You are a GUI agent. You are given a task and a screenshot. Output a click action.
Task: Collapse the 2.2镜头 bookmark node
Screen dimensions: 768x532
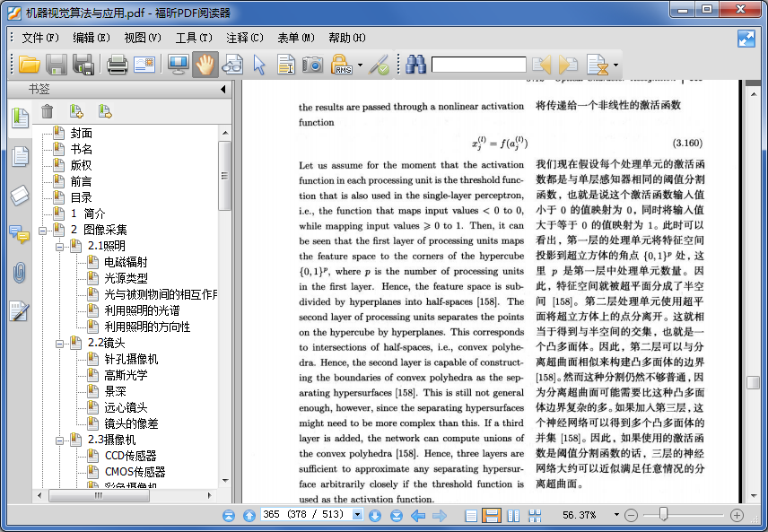59,344
